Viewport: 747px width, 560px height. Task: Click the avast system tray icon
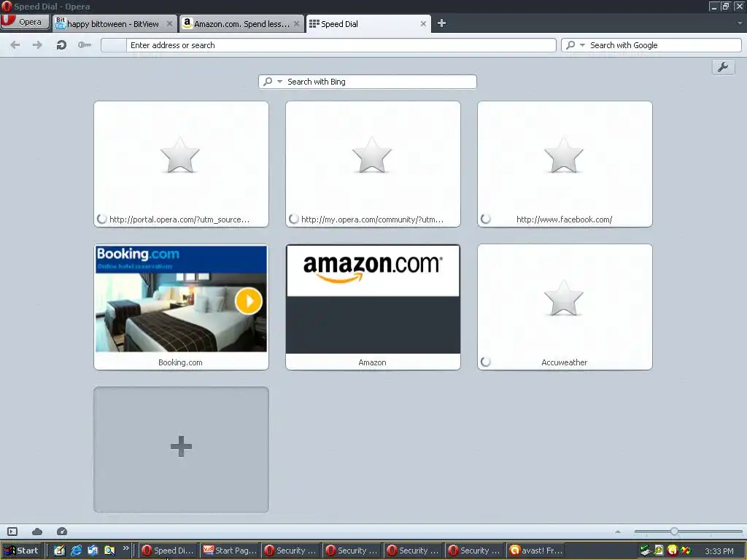(672, 551)
